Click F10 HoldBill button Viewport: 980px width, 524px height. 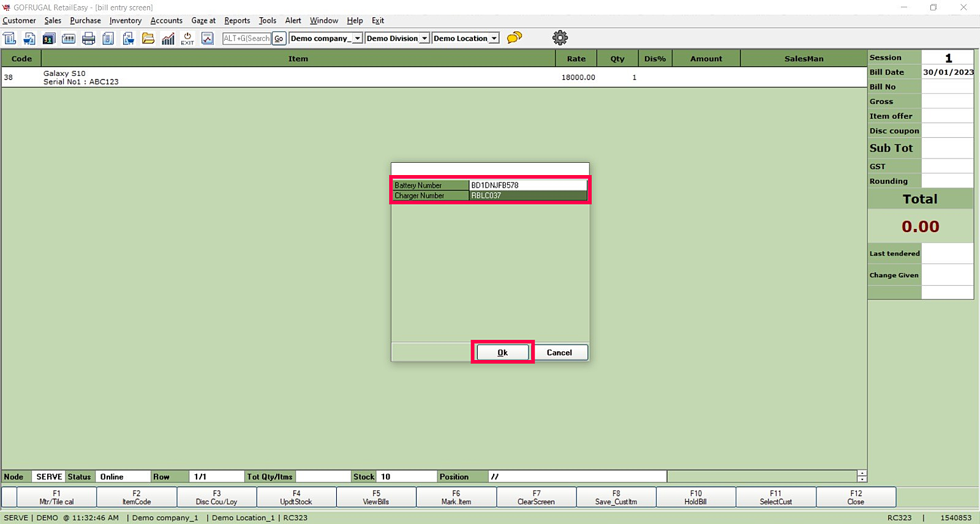[x=696, y=497]
